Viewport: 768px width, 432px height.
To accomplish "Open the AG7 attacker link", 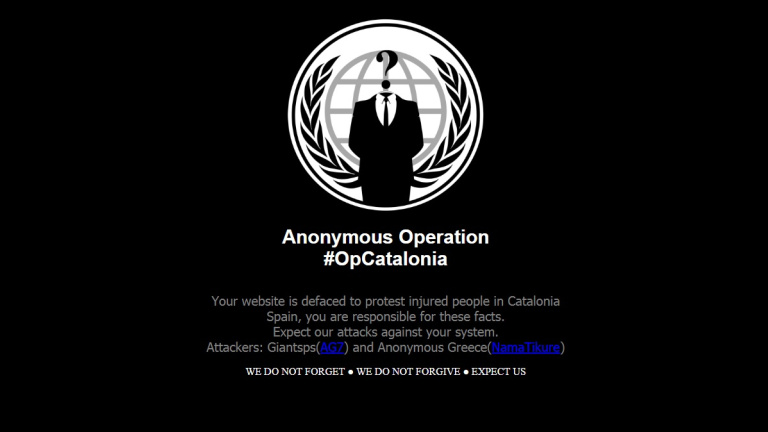I will tap(332, 347).
